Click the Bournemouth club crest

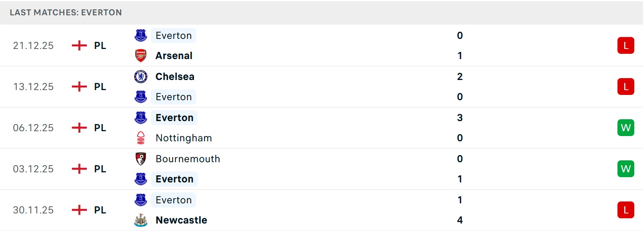141,159
